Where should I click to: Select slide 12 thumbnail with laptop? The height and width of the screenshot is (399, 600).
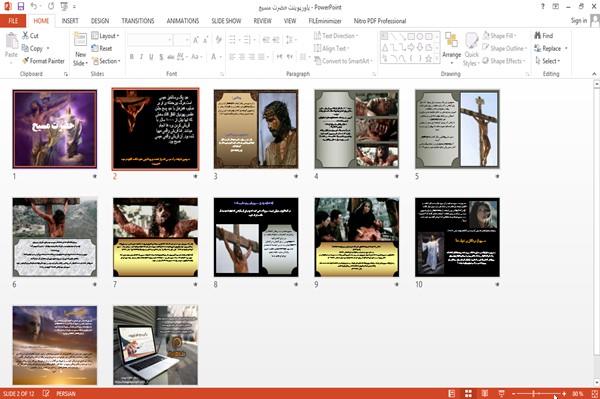(x=155, y=345)
